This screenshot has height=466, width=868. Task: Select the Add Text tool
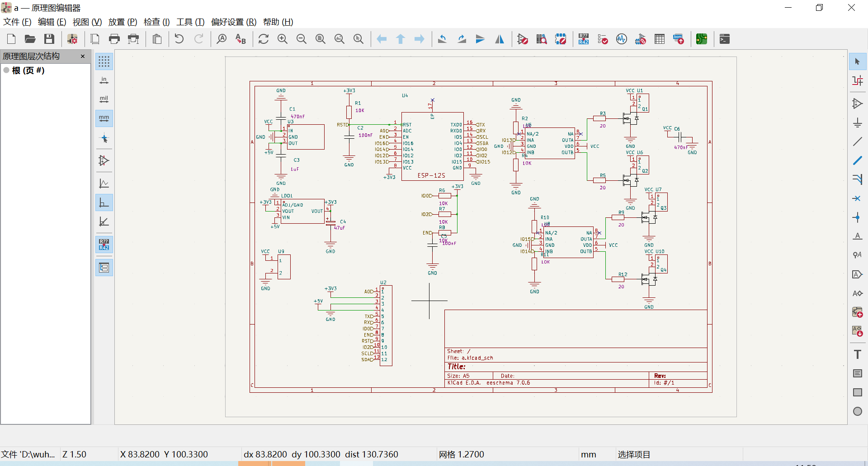858,354
